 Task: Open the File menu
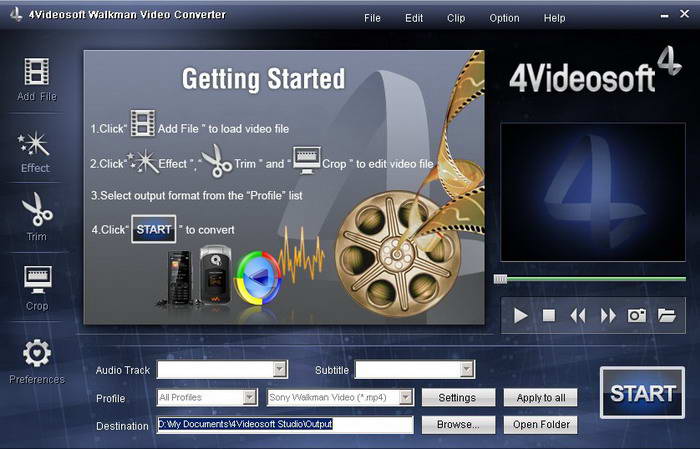coord(372,18)
